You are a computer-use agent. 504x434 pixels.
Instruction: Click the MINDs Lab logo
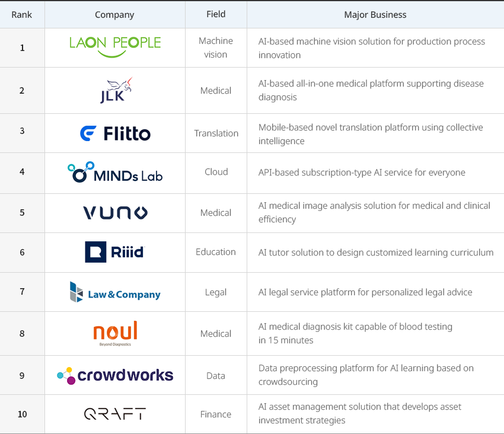pos(115,173)
